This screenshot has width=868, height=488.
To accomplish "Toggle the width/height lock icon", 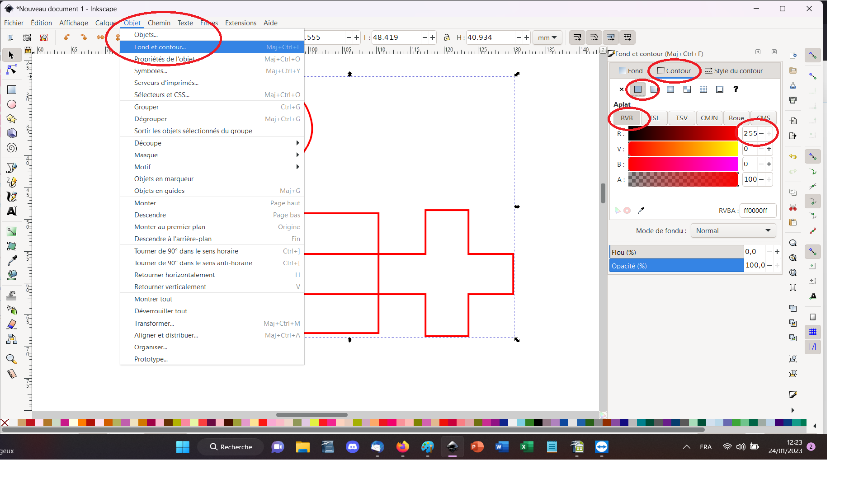I will tap(447, 38).
